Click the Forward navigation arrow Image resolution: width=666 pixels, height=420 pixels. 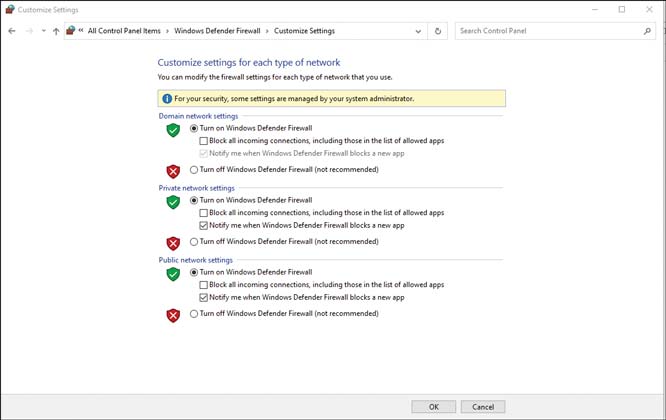coord(29,31)
